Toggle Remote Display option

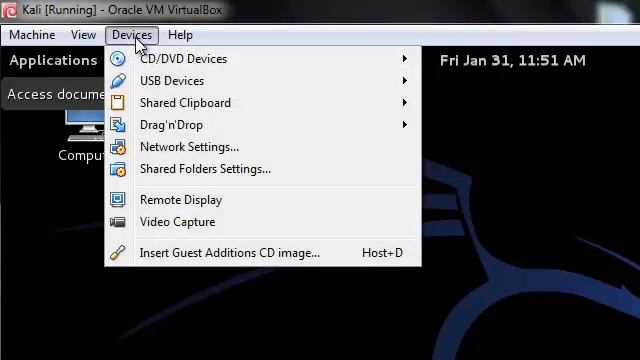[x=263, y=200]
